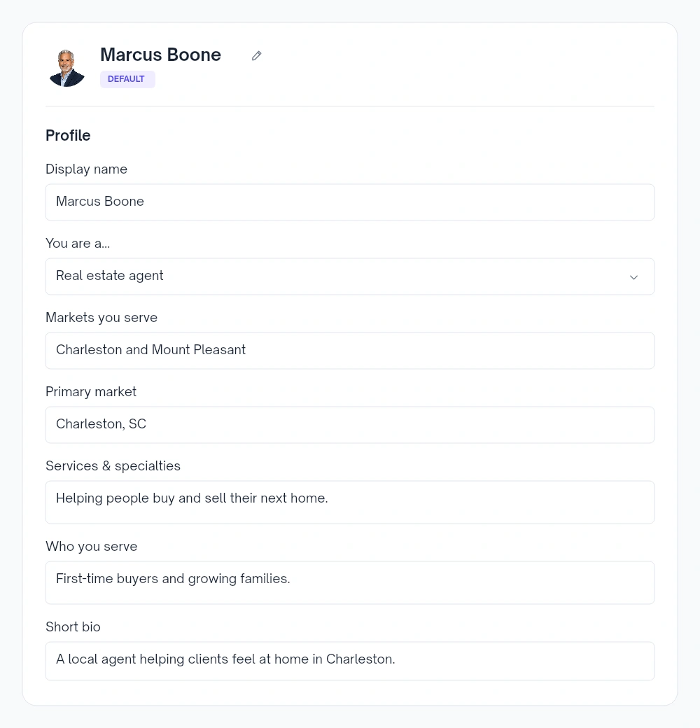Image resolution: width=700 pixels, height=728 pixels.
Task: Select the Who you serve text area
Action: tap(350, 582)
